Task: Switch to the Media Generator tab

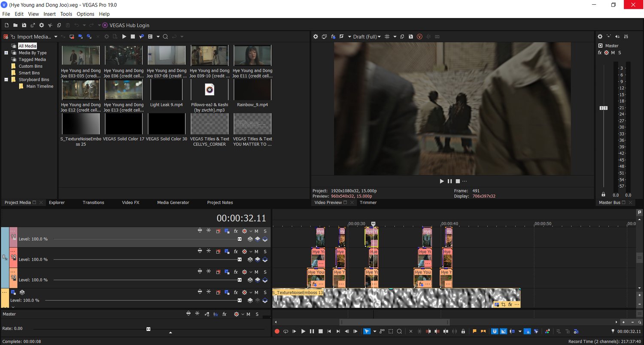Action: [x=173, y=203]
